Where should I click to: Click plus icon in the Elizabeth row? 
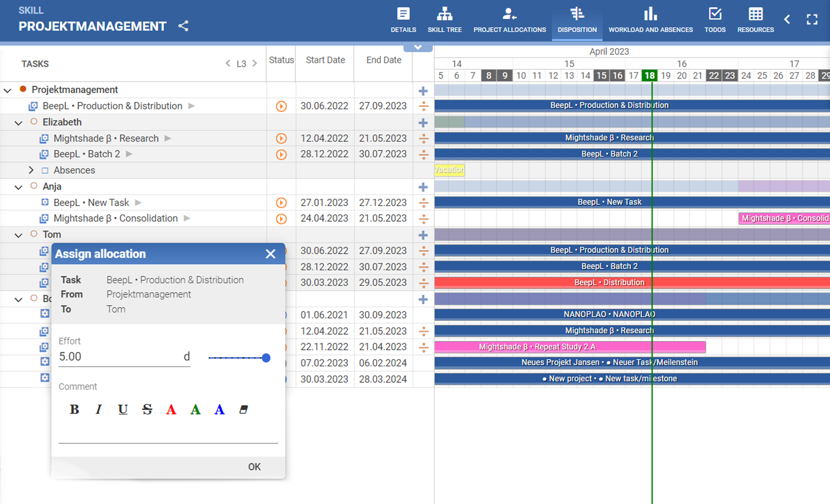pos(423,123)
